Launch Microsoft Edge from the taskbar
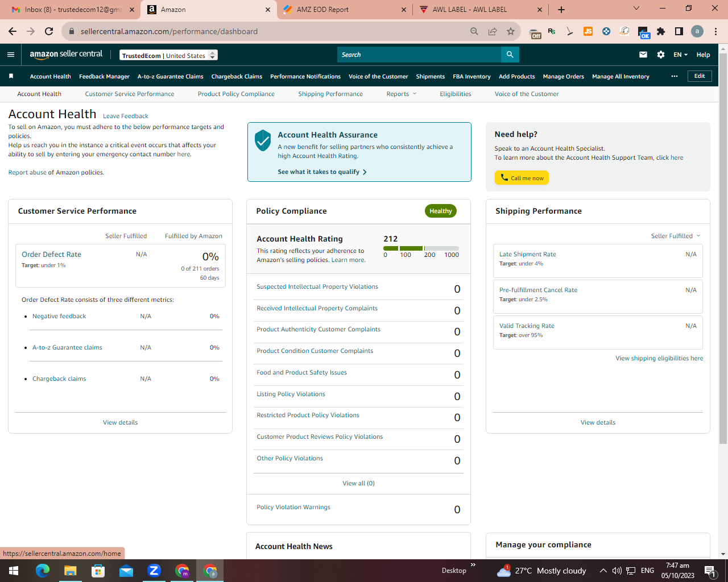Screen dimensions: 728x582 point(43,571)
